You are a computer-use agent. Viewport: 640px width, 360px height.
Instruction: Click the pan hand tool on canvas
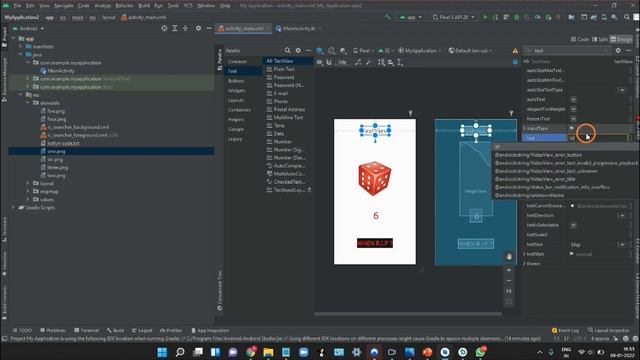tap(509, 256)
